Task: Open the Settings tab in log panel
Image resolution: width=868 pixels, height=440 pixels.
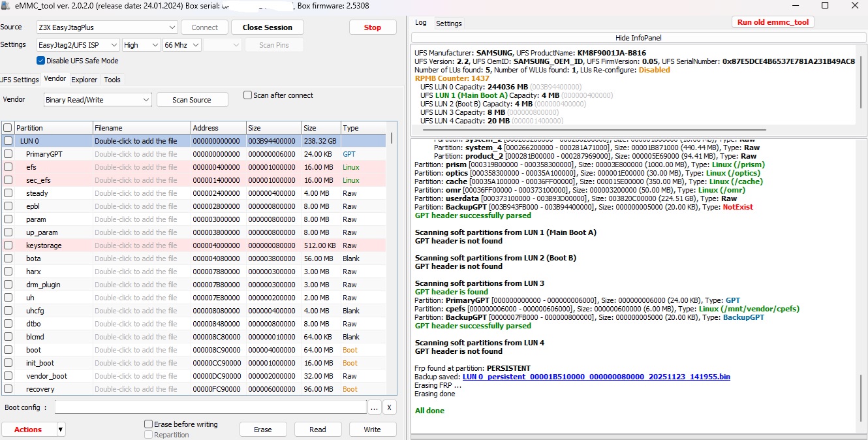Action: tap(449, 24)
